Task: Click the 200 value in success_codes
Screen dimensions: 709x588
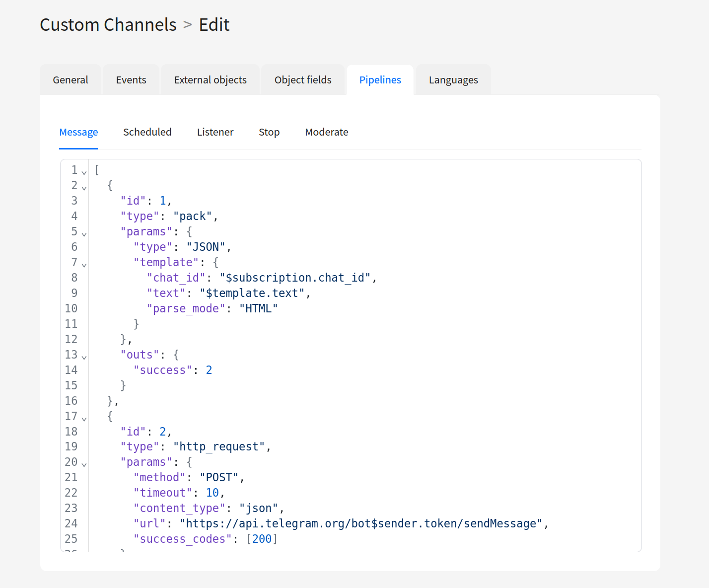Action: [x=262, y=539]
